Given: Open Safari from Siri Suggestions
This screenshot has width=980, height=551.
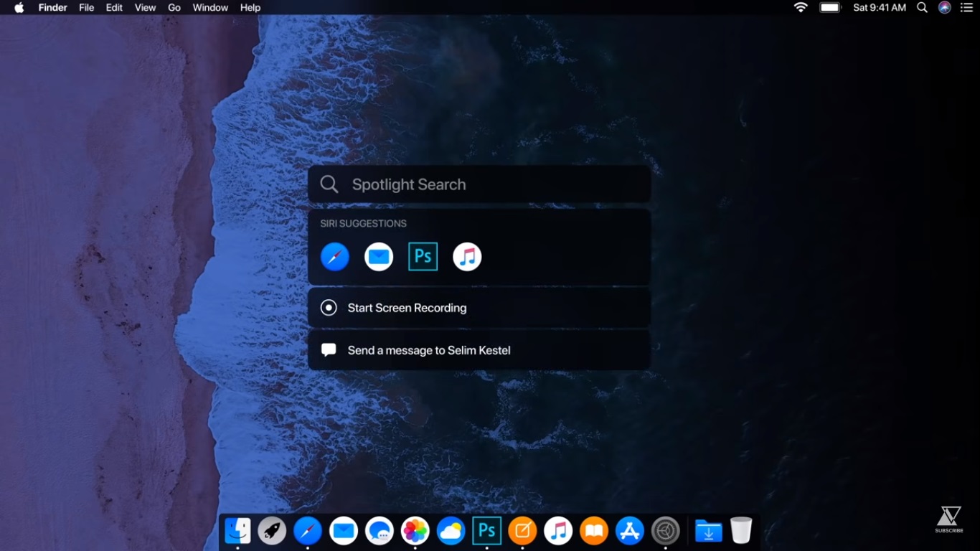Looking at the screenshot, I should point(335,257).
